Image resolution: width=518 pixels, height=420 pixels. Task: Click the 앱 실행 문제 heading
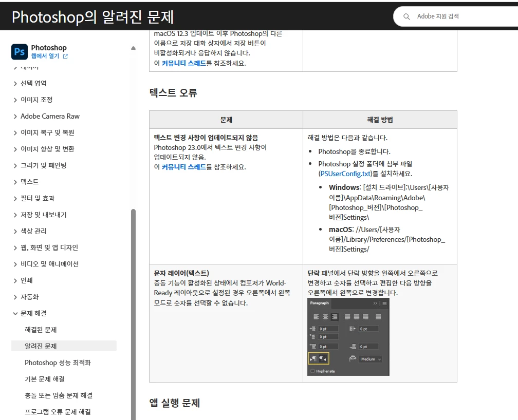175,403
